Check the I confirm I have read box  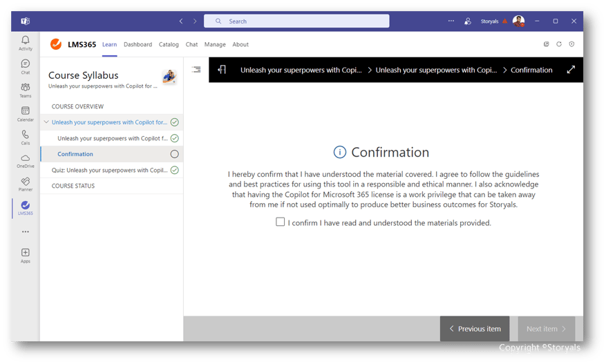[281, 222]
